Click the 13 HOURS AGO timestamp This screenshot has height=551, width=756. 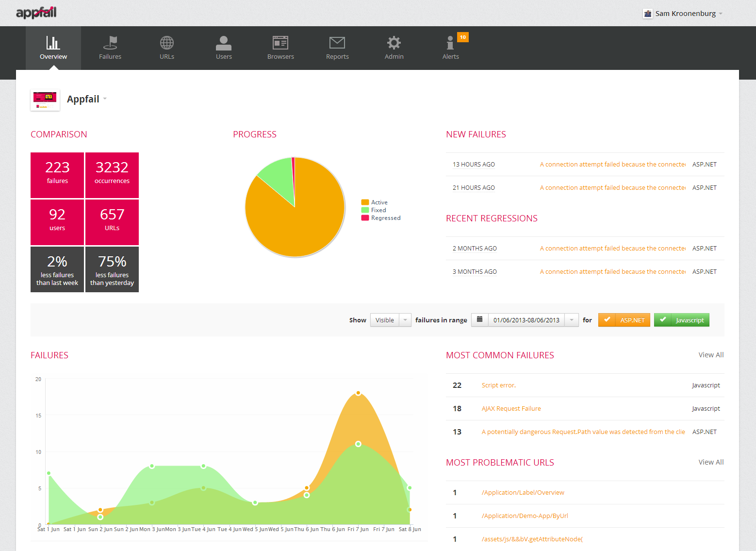[x=474, y=164]
